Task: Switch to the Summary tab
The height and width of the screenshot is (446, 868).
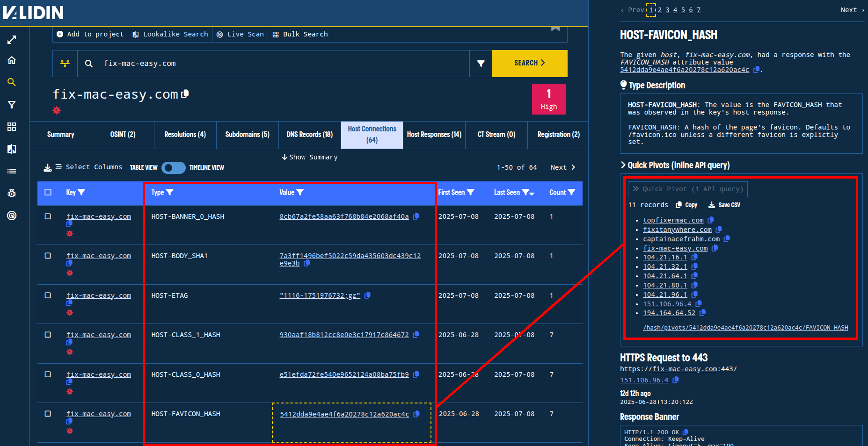Action: (61, 135)
